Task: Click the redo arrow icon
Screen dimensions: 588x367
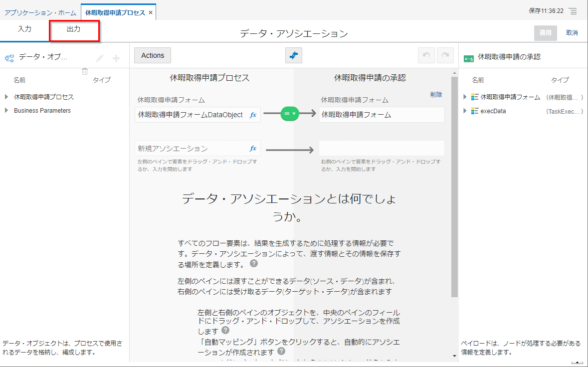Action: click(445, 55)
